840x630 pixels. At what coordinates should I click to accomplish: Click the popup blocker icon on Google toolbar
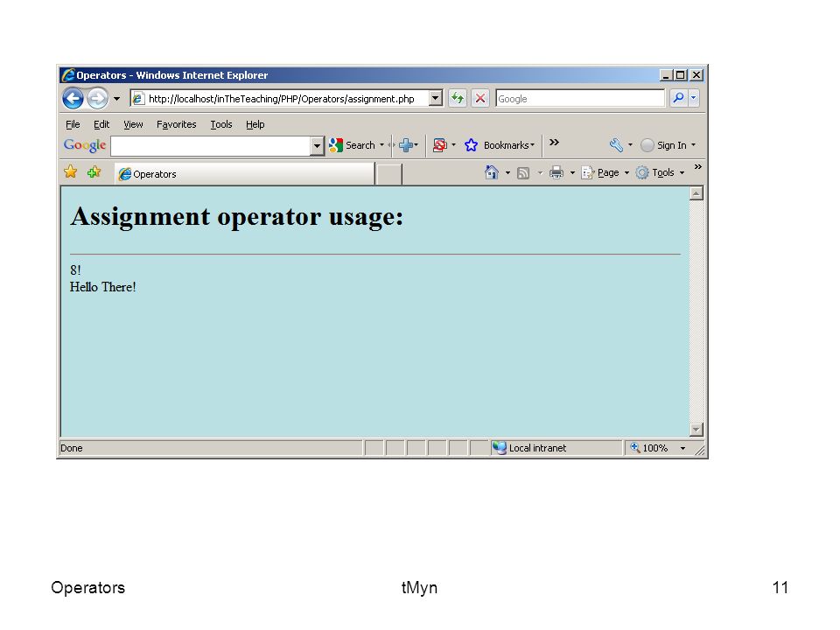[x=440, y=145]
